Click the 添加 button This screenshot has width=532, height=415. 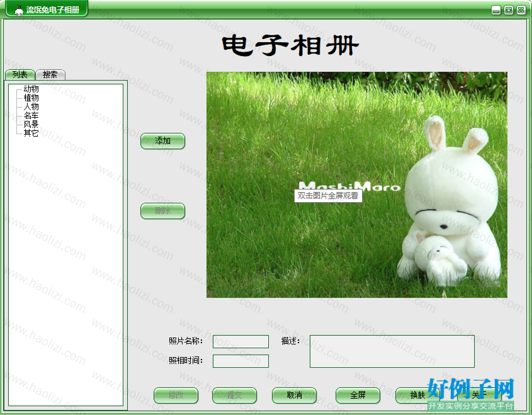pos(163,141)
